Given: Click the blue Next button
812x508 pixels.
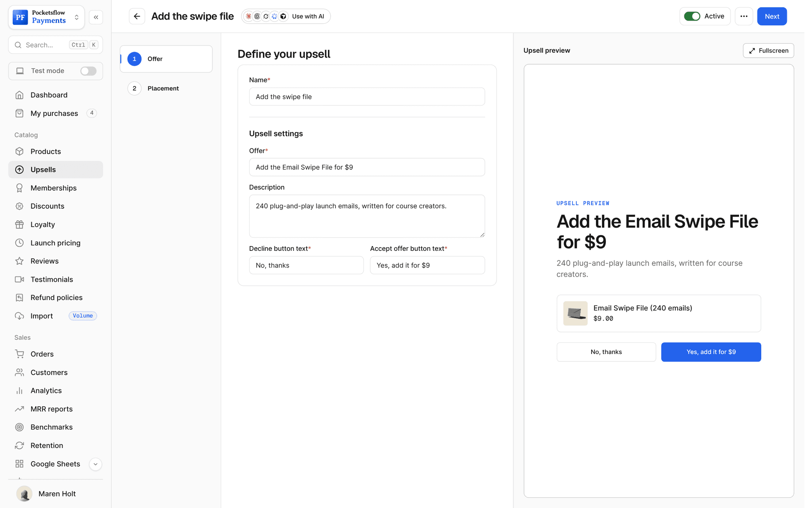Looking at the screenshot, I should [x=772, y=16].
